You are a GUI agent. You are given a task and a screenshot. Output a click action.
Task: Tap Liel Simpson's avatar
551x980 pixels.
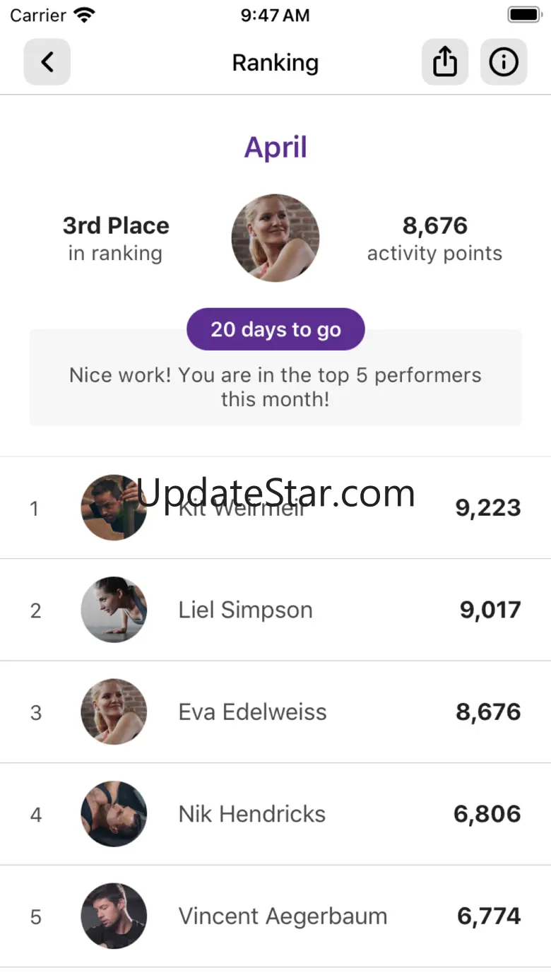pos(114,610)
